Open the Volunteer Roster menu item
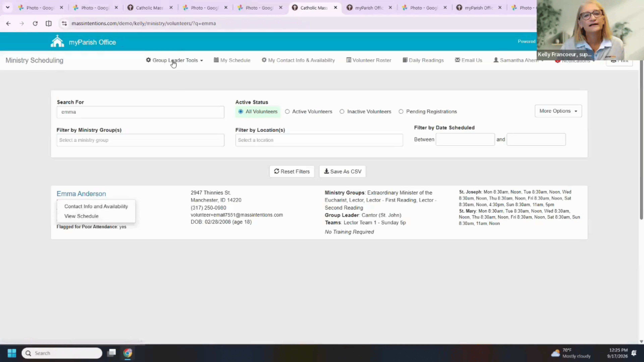 pos(369,60)
